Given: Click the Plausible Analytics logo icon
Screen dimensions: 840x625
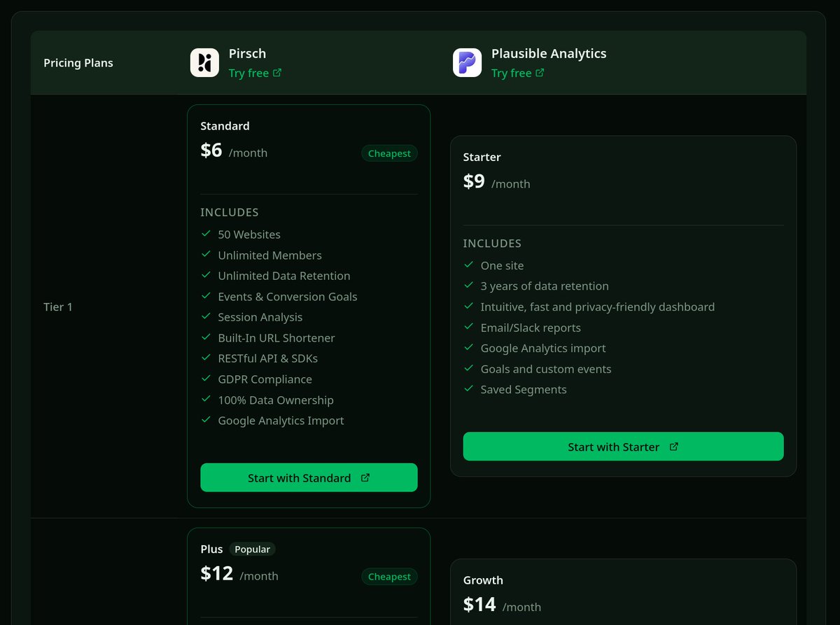Looking at the screenshot, I should point(467,62).
